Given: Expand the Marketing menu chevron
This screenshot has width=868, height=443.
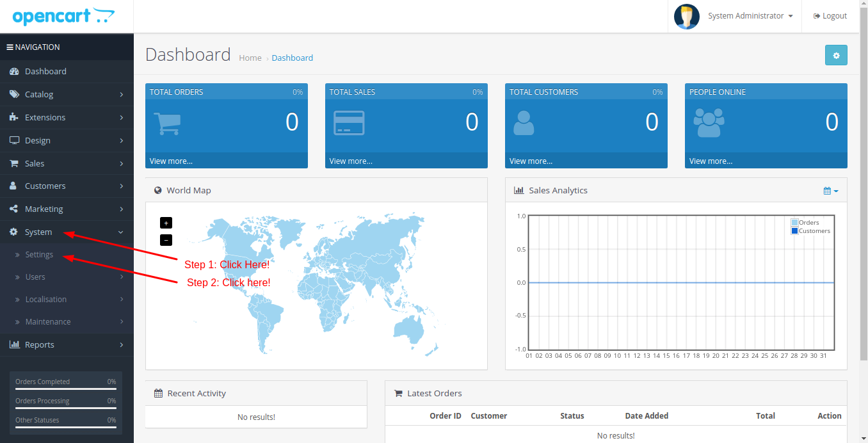Looking at the screenshot, I should (121, 209).
